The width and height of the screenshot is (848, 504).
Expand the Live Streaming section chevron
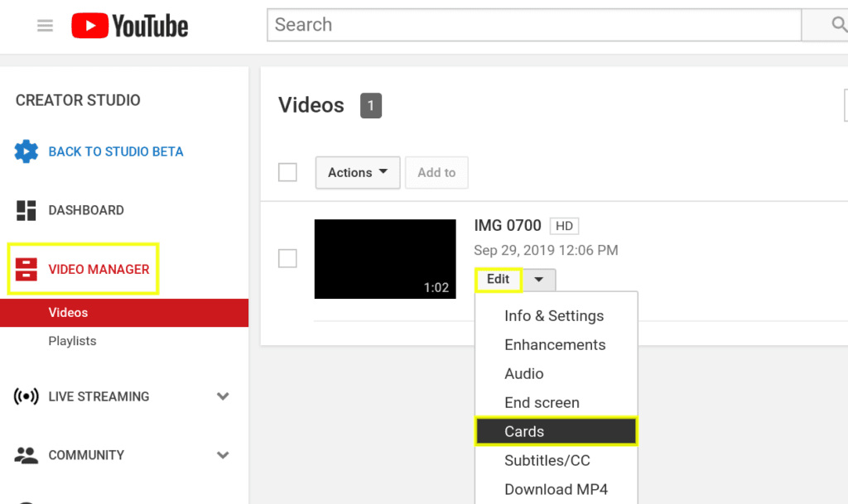point(223,396)
